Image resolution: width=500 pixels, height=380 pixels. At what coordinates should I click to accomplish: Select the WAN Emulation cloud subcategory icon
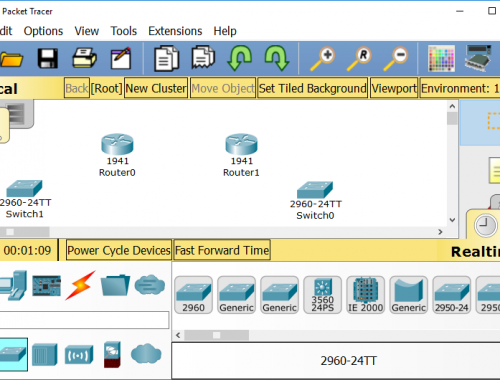tap(146, 354)
